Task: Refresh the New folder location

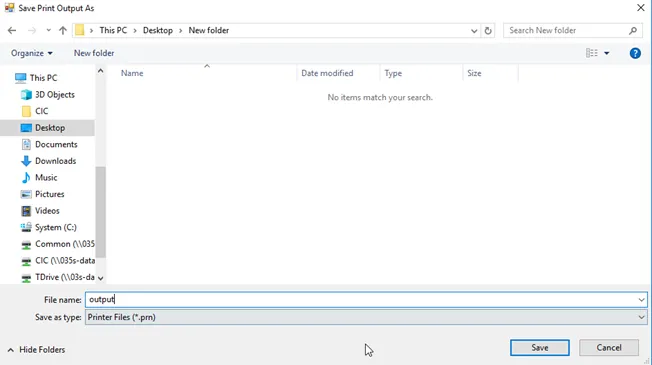Action: pos(488,30)
